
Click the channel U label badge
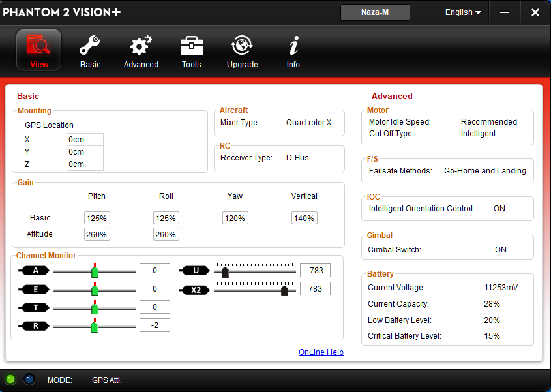click(194, 271)
